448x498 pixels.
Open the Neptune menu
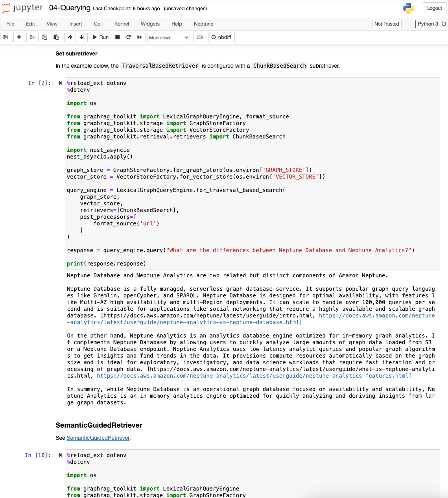point(204,24)
